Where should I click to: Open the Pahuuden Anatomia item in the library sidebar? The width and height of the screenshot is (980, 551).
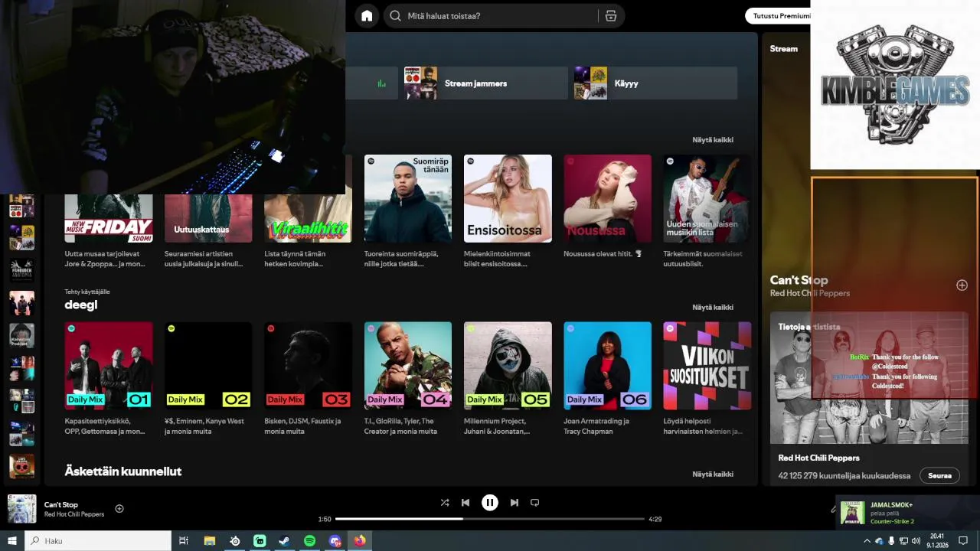tap(22, 270)
